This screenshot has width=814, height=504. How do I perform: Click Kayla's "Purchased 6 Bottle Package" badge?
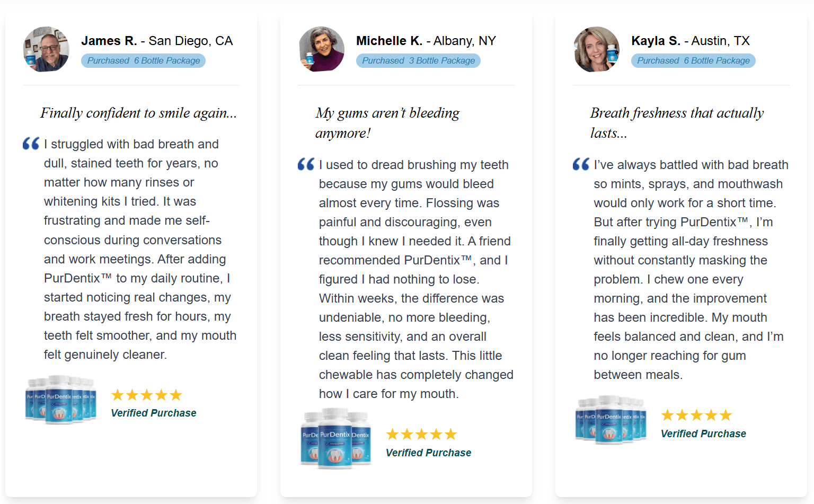[x=693, y=60]
